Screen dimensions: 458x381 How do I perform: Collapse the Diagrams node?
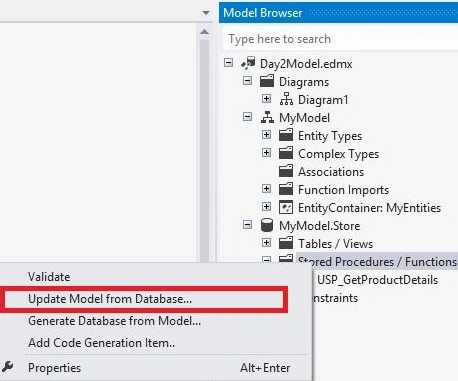247,80
